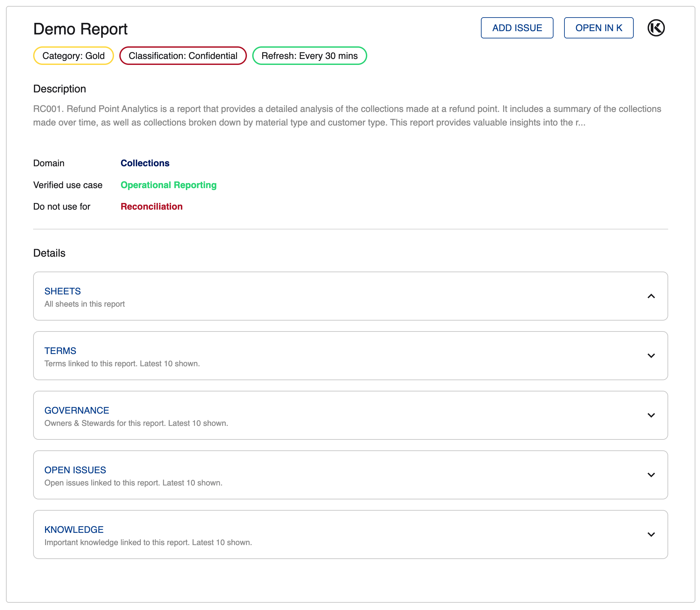This screenshot has width=700, height=610.
Task: Open the Operational Reporting use case
Action: click(168, 185)
